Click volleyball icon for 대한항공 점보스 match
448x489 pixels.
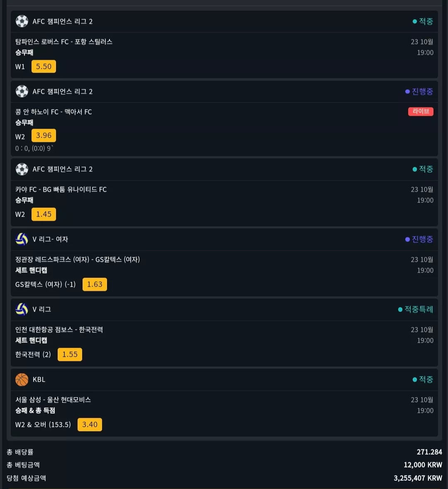point(22,309)
